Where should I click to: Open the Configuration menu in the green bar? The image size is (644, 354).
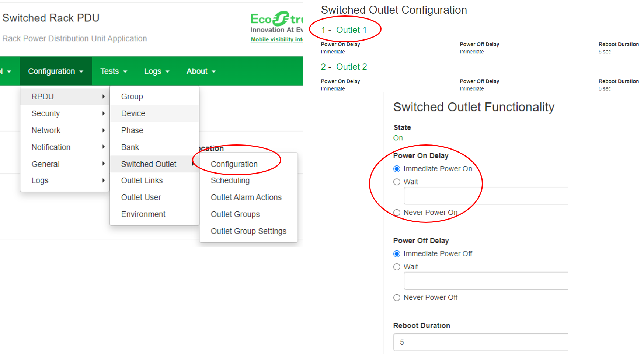56,71
